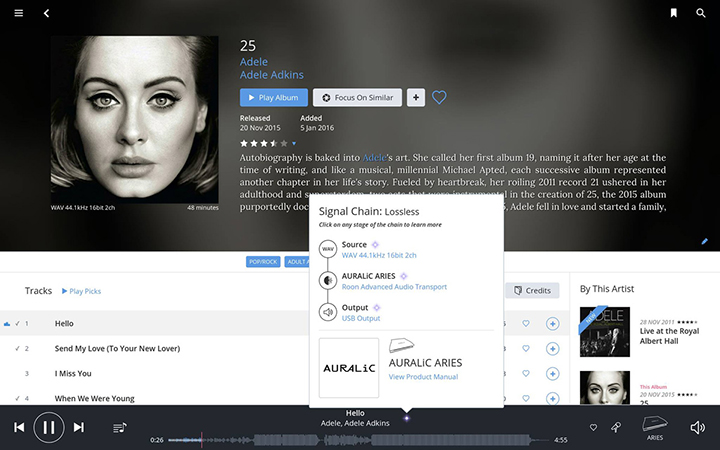720x450 pixels.
Task: Click the Play Album button
Action: click(x=274, y=97)
